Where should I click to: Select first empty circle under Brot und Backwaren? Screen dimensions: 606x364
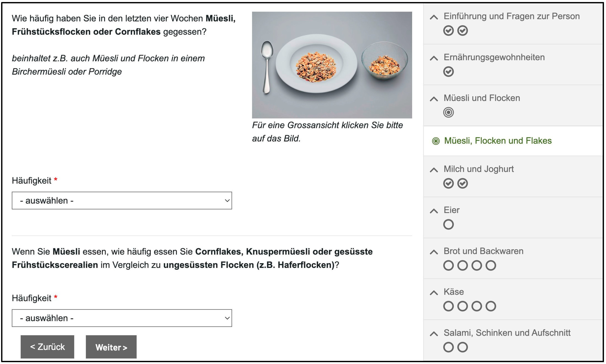448,265
